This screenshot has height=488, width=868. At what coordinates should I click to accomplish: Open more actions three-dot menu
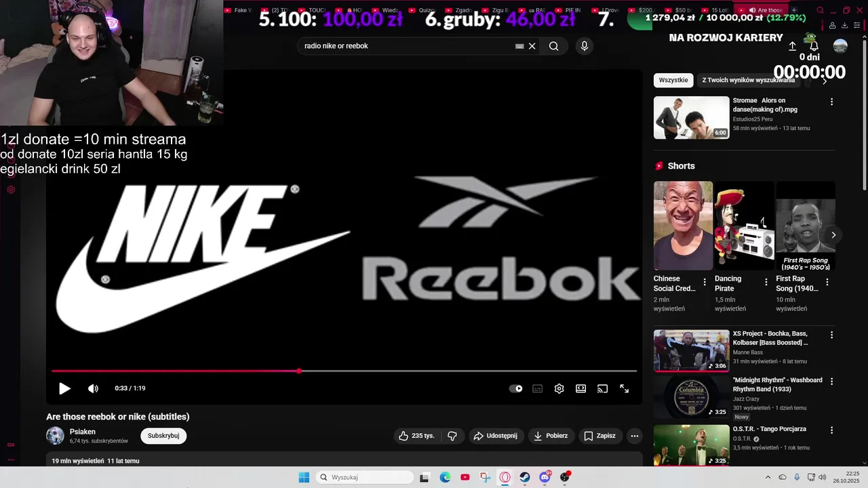[634, 436]
